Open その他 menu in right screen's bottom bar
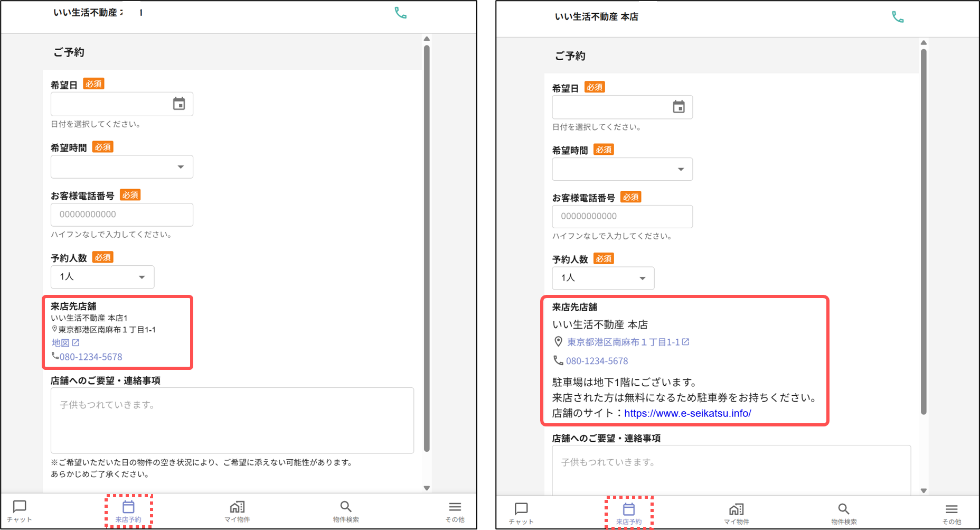 point(951,514)
